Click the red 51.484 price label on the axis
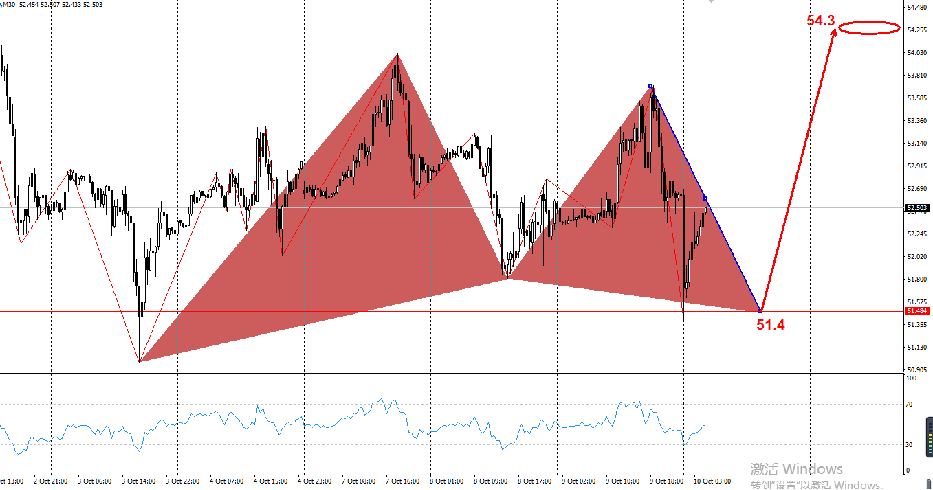The image size is (933, 490). pyautogui.click(x=917, y=311)
